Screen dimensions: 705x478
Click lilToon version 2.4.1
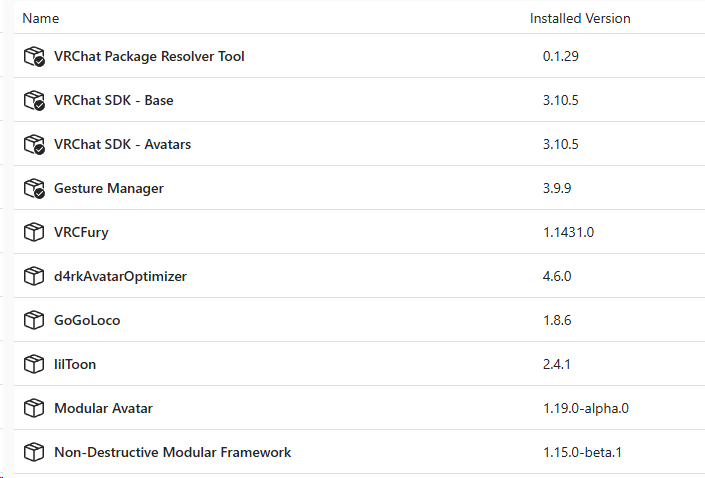click(x=557, y=364)
